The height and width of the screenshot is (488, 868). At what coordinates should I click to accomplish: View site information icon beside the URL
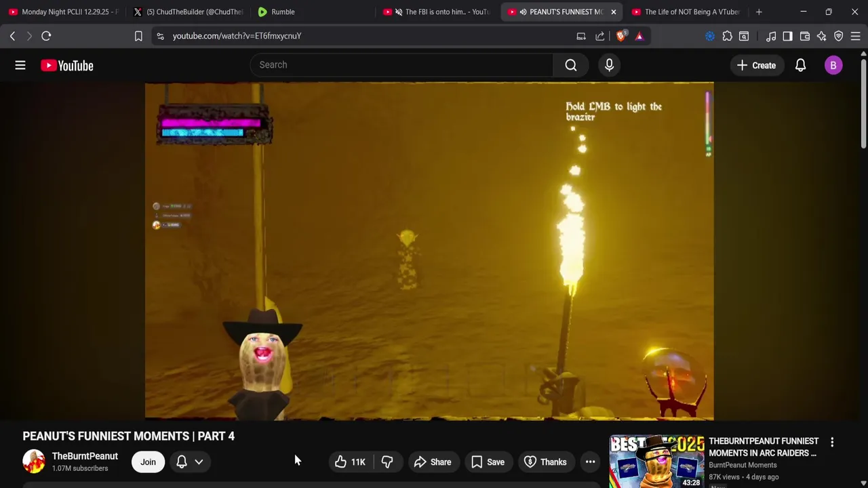click(160, 36)
